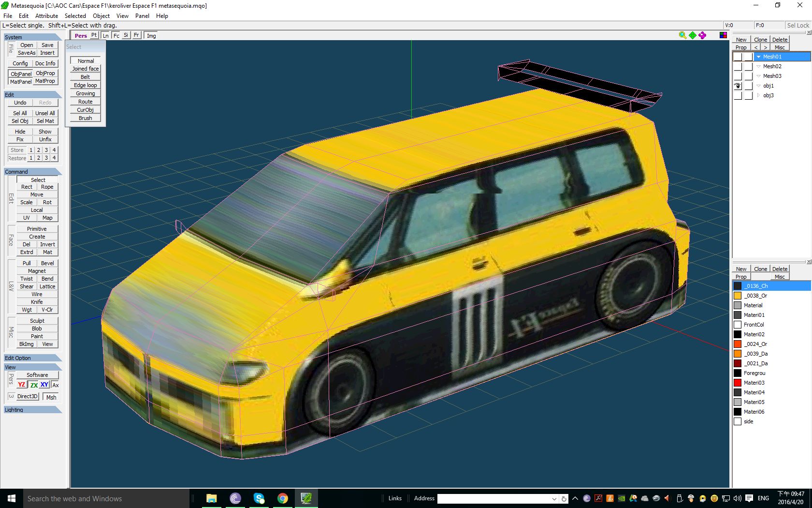Click the Edge loop selection button
This screenshot has height=508, width=812.
[x=85, y=85]
